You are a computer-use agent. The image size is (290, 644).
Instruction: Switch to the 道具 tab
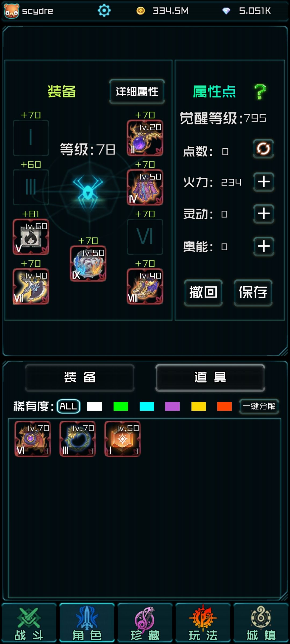tap(210, 378)
